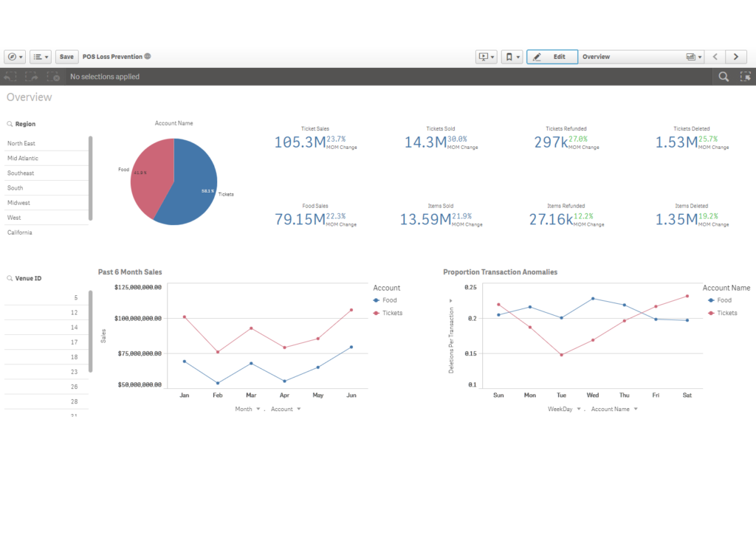Toggle Tickets in the Transaction Anomalies legend
The image size is (756, 560).
726,313
